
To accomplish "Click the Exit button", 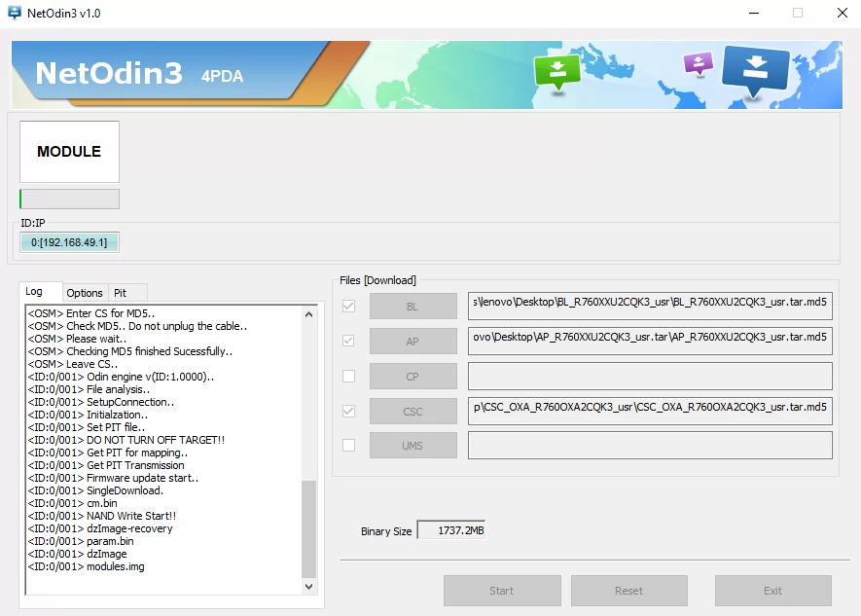I will point(772,591).
